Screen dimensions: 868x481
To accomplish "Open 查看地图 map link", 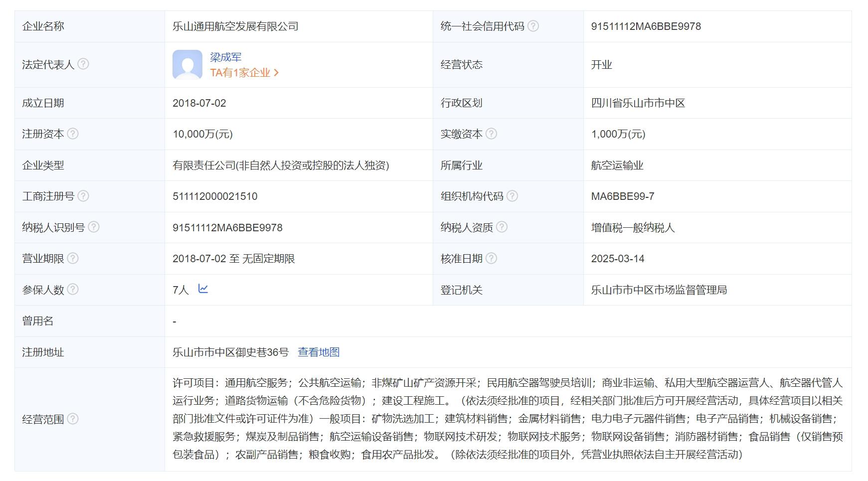I will (x=319, y=352).
